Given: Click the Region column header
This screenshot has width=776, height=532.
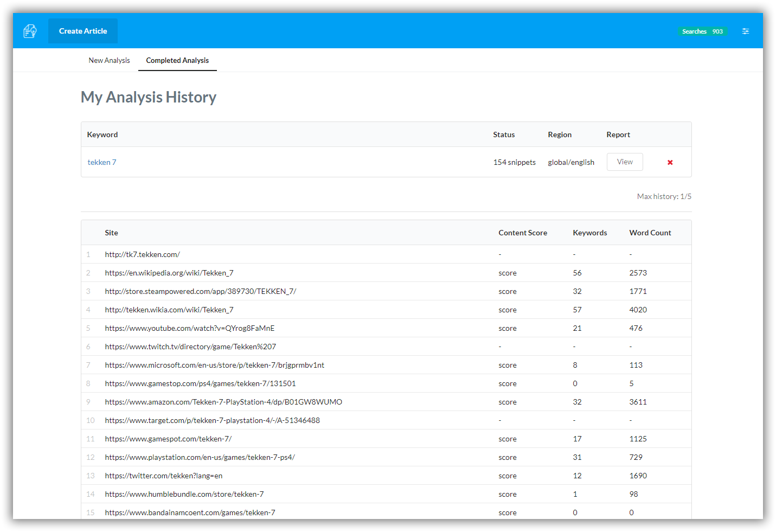Looking at the screenshot, I should [x=560, y=134].
